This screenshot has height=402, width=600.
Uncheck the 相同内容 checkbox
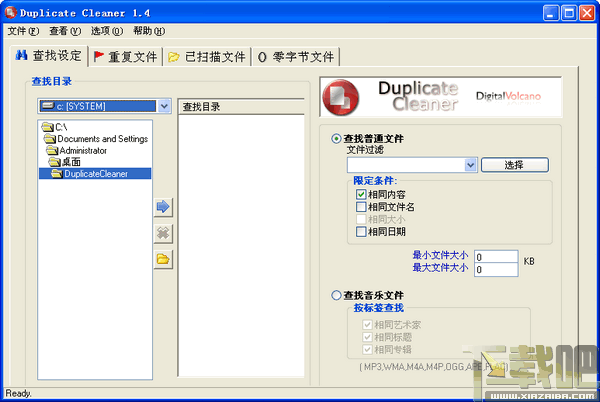point(361,194)
